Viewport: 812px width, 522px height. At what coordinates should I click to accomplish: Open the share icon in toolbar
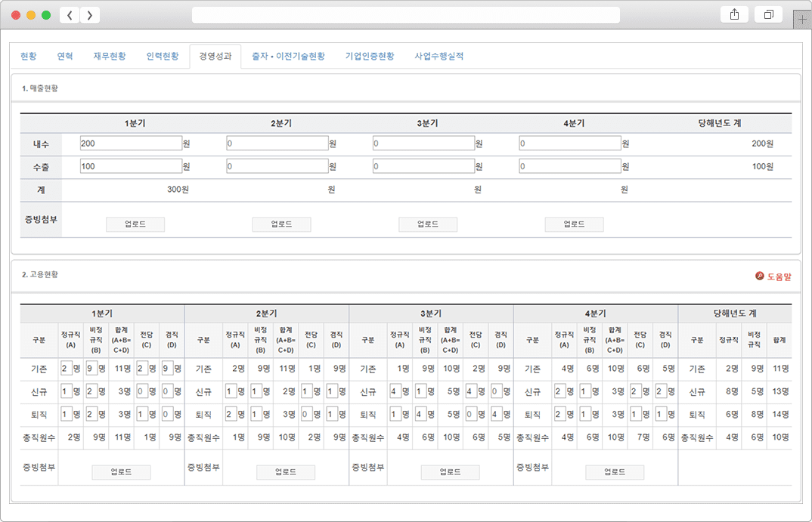734,14
